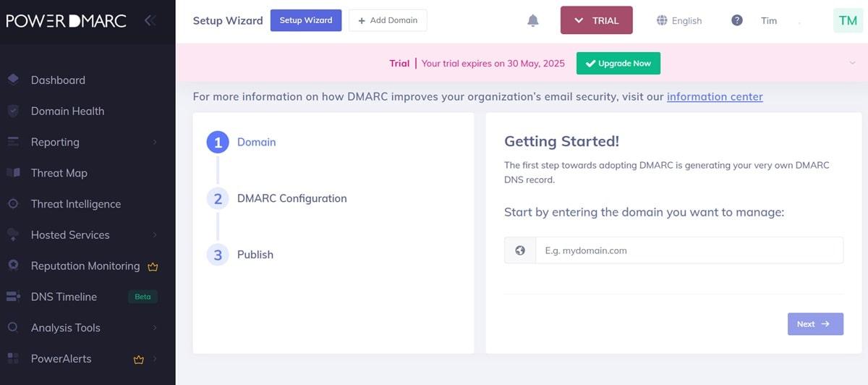868x385 pixels.
Task: Open the TRIAL dropdown
Action: [x=596, y=21]
